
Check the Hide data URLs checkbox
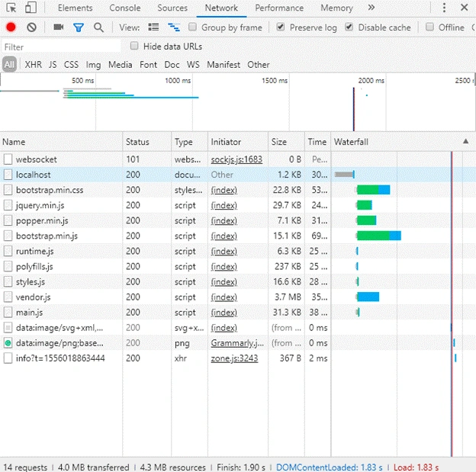click(134, 46)
